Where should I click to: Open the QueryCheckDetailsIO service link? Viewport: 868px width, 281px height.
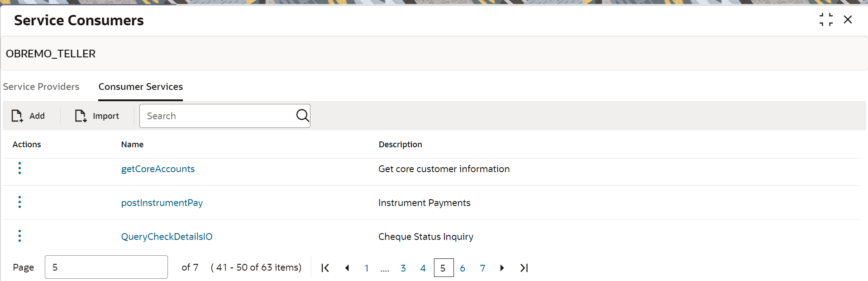pyautogui.click(x=167, y=237)
